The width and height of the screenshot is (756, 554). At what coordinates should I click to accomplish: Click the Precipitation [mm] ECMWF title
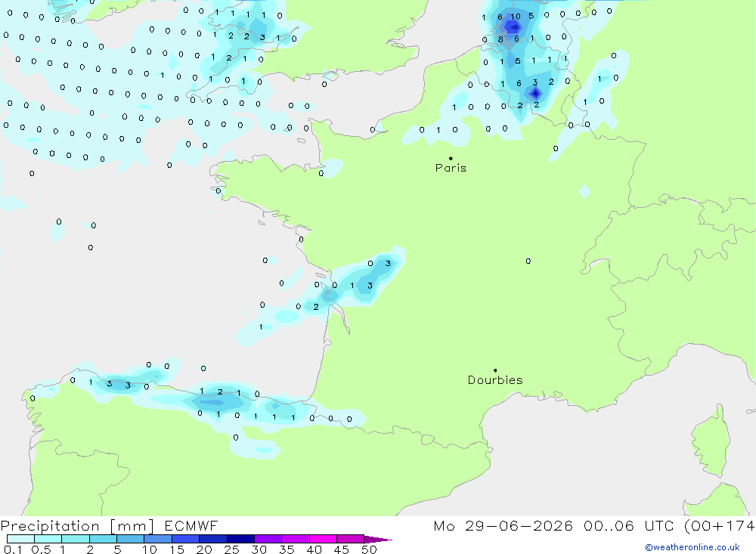(109, 525)
